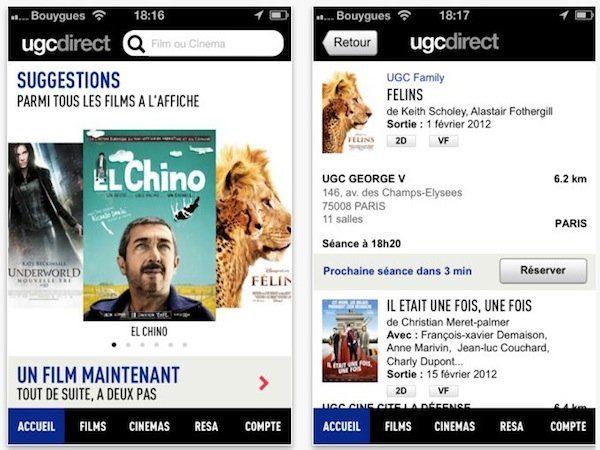Open the Resa tab on the left screen
The width and height of the screenshot is (600, 450).
[206, 426]
